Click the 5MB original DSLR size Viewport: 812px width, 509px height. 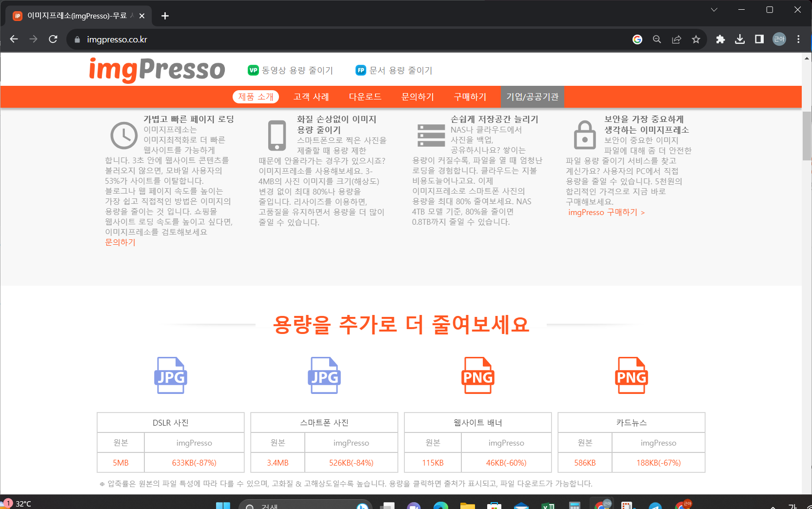120,463
